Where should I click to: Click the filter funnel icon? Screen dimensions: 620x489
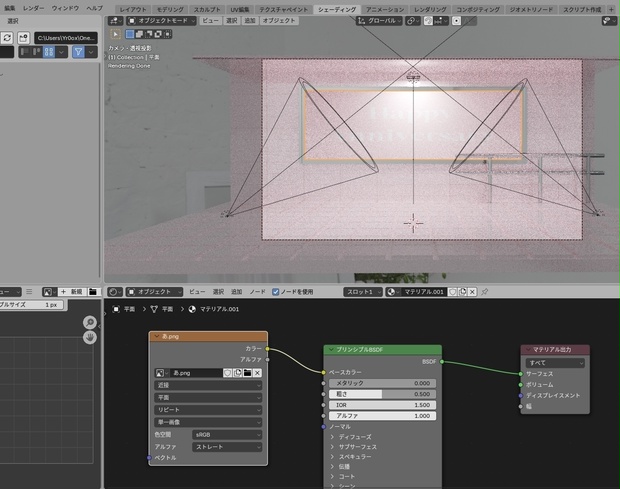coord(79,52)
